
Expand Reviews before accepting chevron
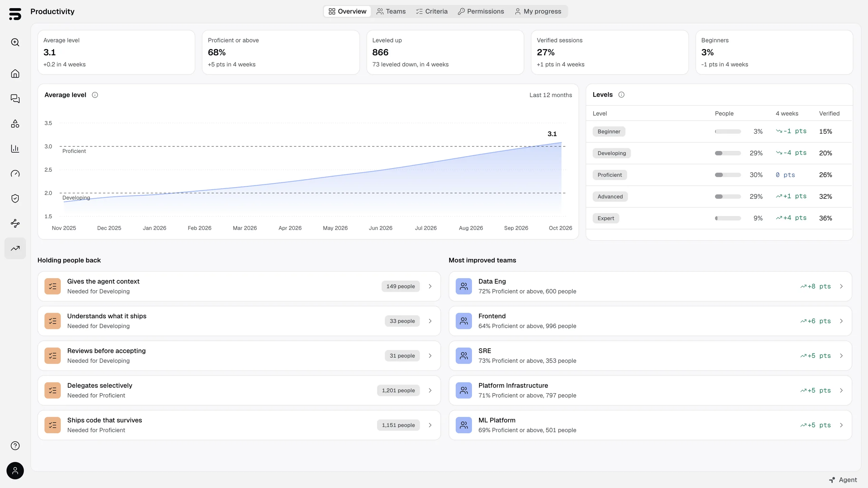(430, 356)
